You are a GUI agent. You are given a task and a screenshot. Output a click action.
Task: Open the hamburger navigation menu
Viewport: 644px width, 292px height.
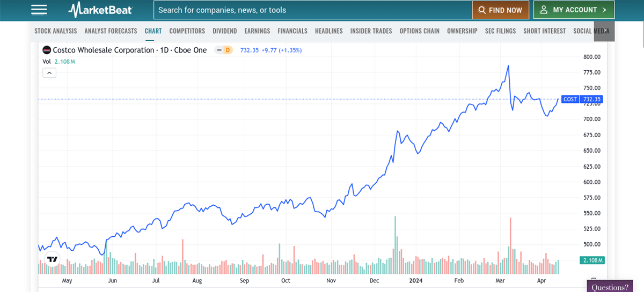39,10
